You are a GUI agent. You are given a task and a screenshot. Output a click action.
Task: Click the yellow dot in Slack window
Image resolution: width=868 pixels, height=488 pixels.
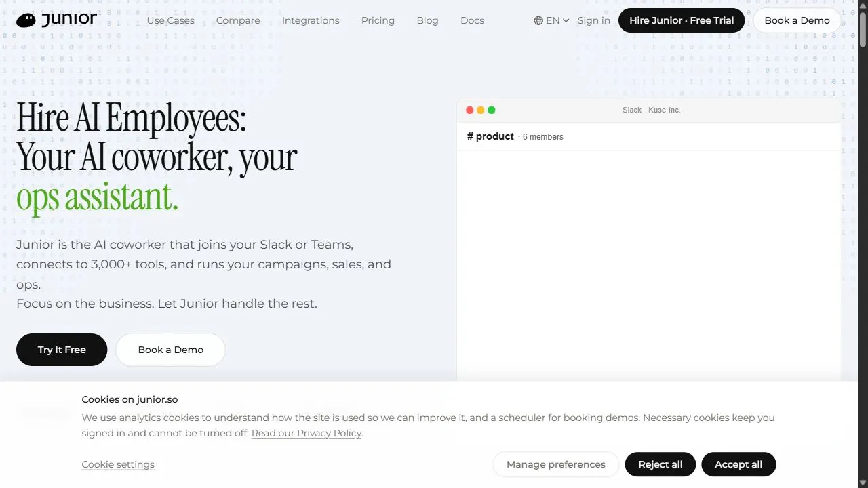[x=481, y=110]
